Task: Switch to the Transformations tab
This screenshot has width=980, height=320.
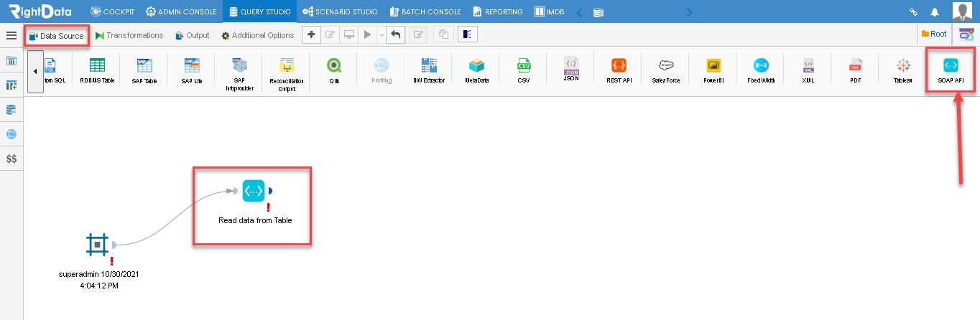Action: point(129,35)
